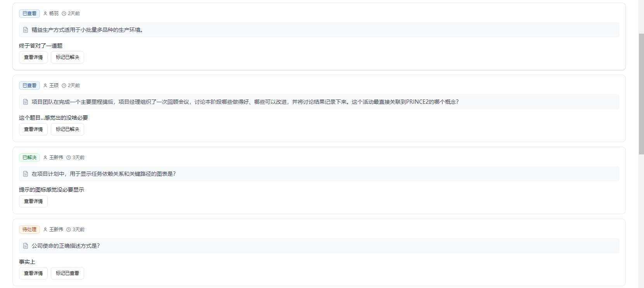Click user icon next to 杨羽
The height and width of the screenshot is (288, 644).
[45, 14]
